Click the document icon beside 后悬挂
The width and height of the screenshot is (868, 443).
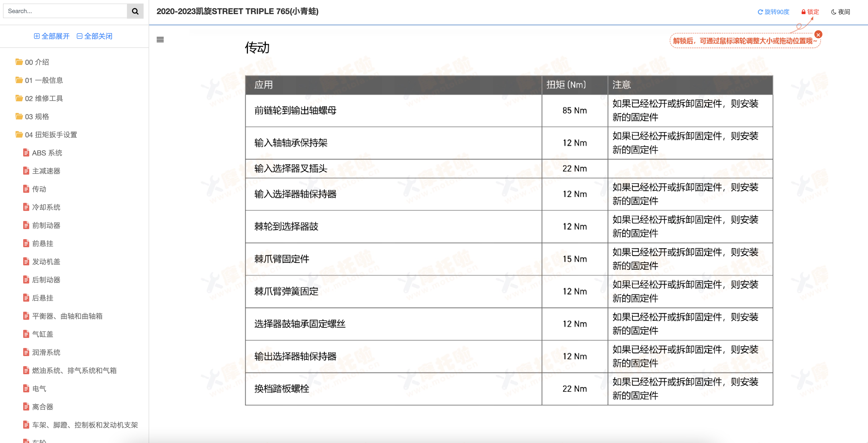click(x=26, y=298)
